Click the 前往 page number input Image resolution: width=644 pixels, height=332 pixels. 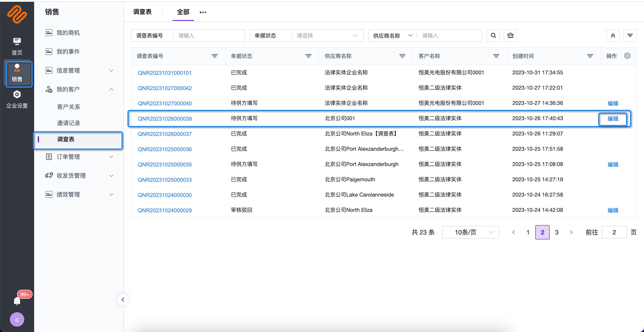(x=614, y=232)
